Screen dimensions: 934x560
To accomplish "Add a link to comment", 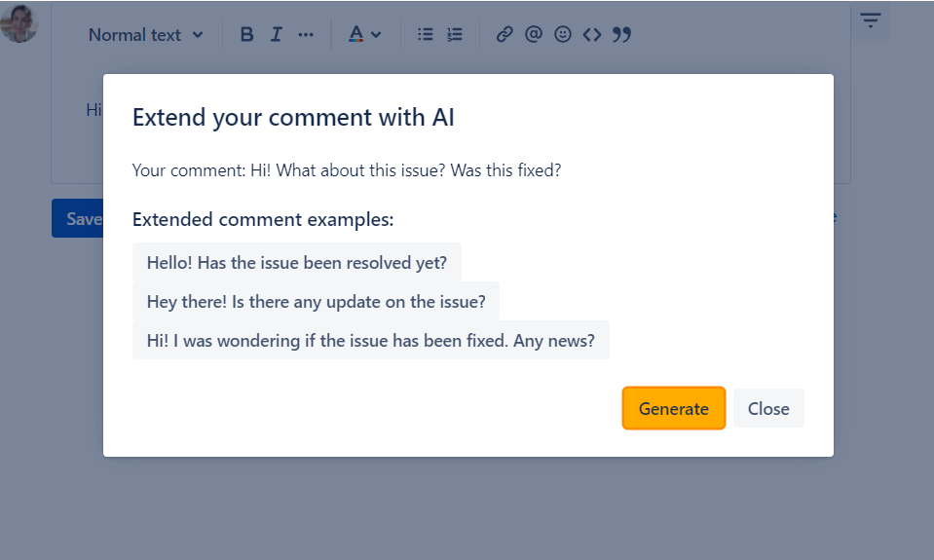I will click(504, 34).
